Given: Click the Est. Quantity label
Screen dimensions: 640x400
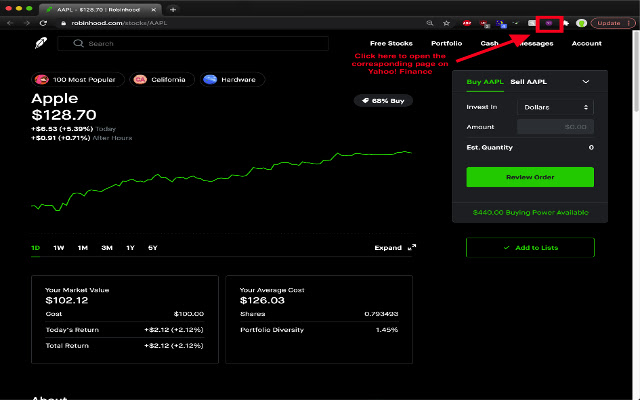Looking at the screenshot, I should (x=489, y=147).
